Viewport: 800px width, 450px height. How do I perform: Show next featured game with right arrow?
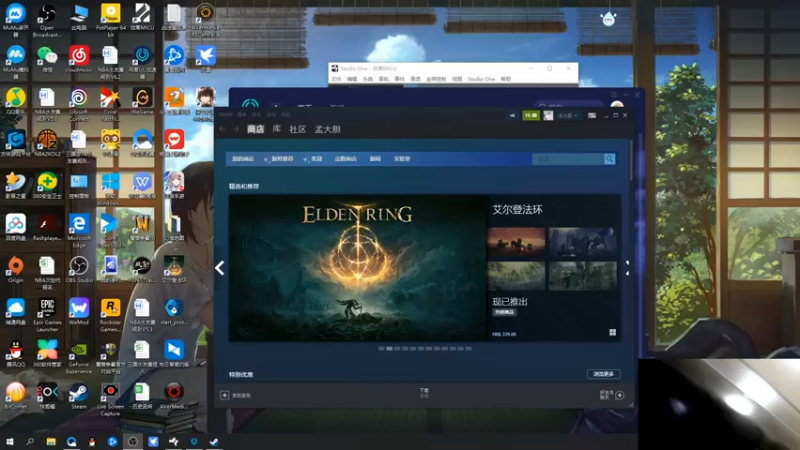[627, 268]
